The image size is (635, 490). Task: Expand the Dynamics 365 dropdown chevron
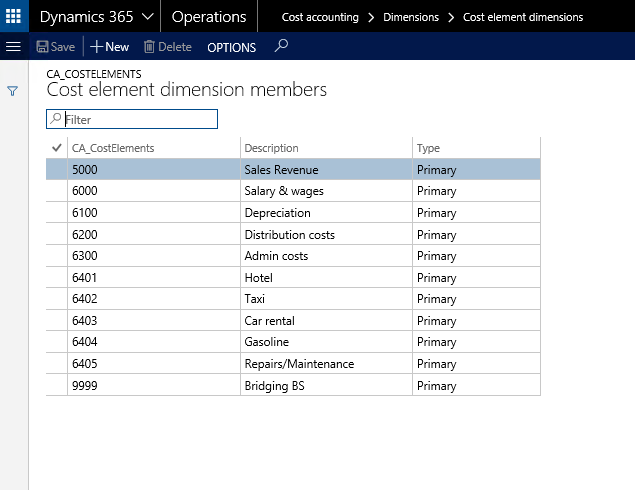click(147, 17)
